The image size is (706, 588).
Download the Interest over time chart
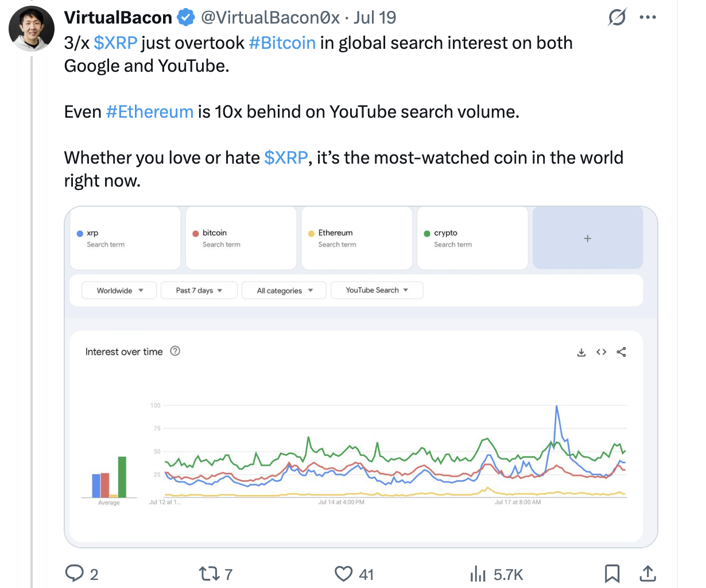(581, 352)
